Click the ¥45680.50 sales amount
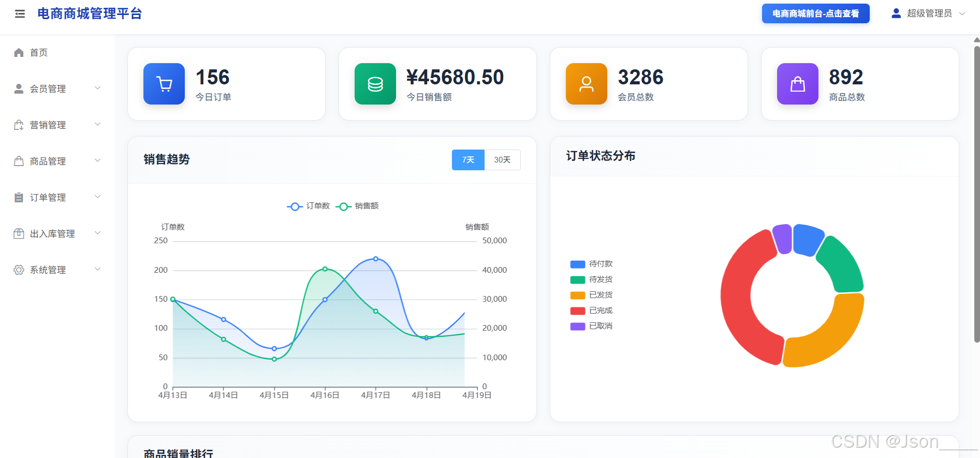 pyautogui.click(x=455, y=77)
